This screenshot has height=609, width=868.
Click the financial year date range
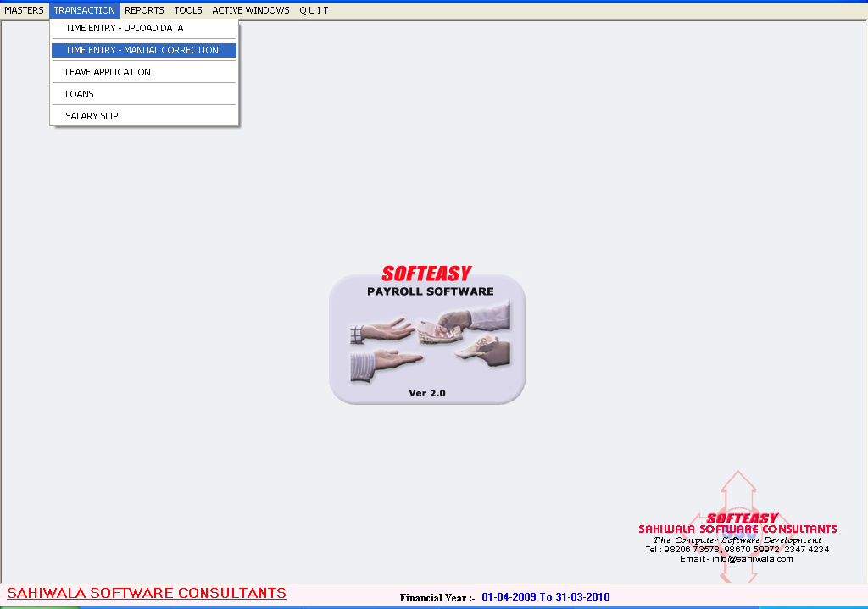click(x=545, y=597)
